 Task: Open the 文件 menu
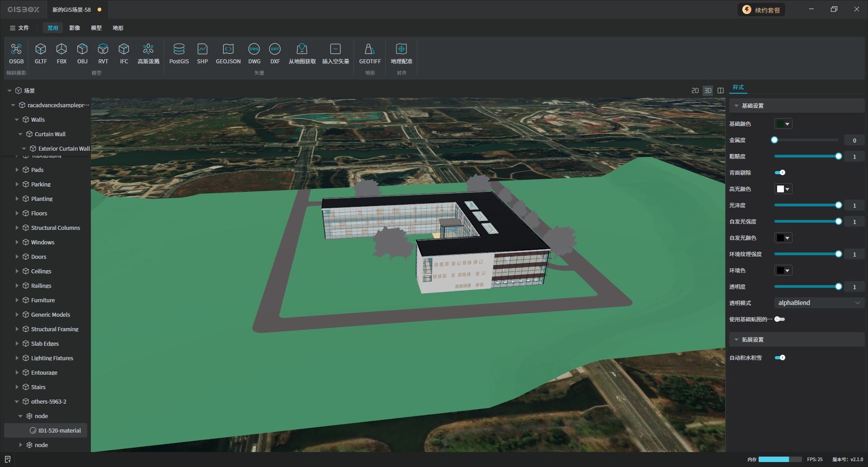(x=19, y=28)
